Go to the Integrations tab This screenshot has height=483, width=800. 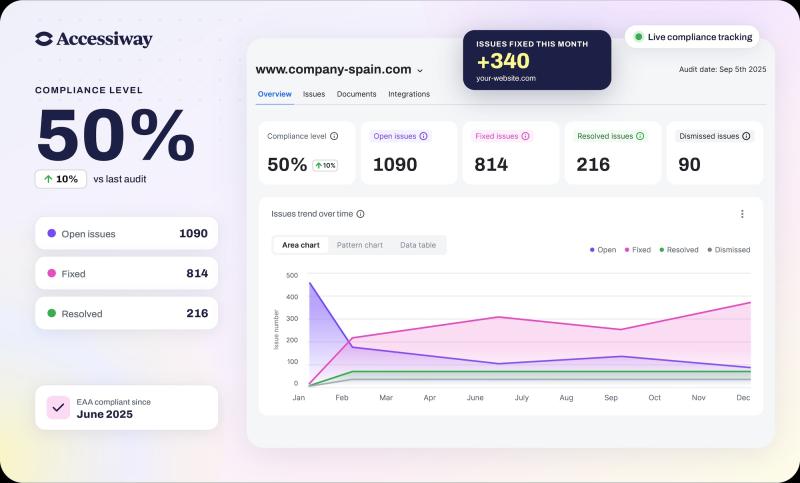[x=409, y=94]
